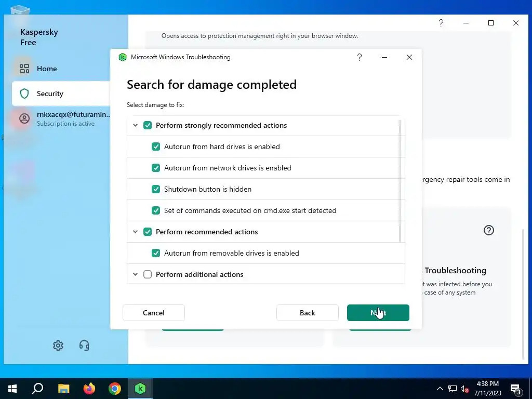532x399 pixels.
Task: Uncheck Shutdown button is hidden
Action: point(156,189)
